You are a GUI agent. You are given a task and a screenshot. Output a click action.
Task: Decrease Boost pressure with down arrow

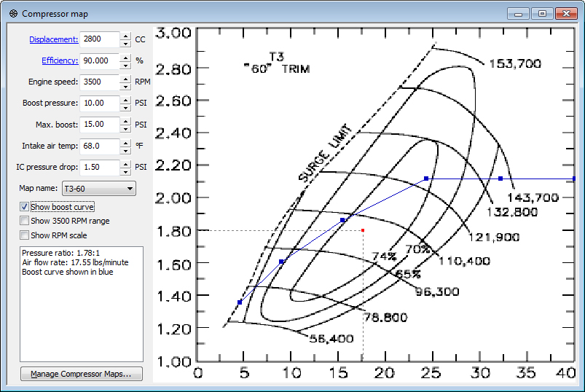[126, 107]
